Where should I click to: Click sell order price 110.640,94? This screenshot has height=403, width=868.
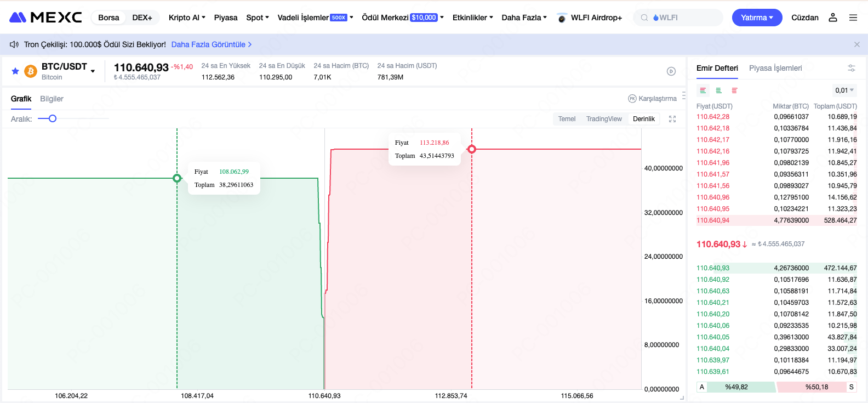point(713,220)
